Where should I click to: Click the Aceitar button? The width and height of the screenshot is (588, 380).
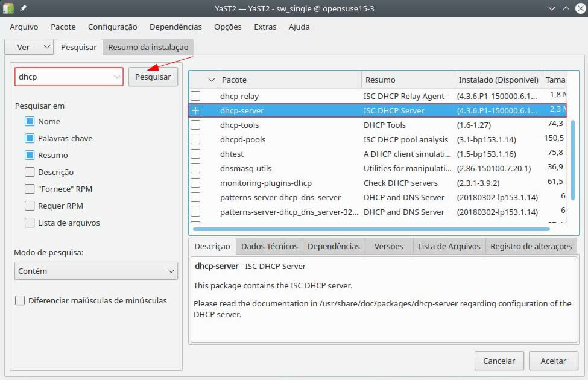pyautogui.click(x=553, y=361)
